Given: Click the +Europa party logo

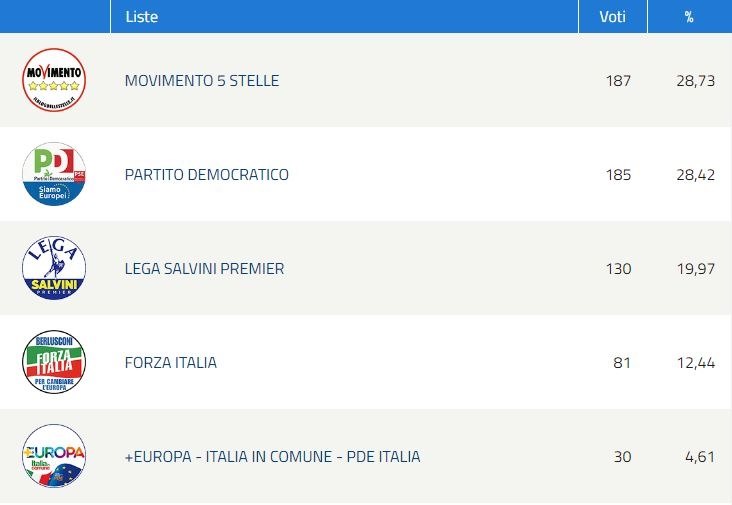Looking at the screenshot, I should pos(54,456).
